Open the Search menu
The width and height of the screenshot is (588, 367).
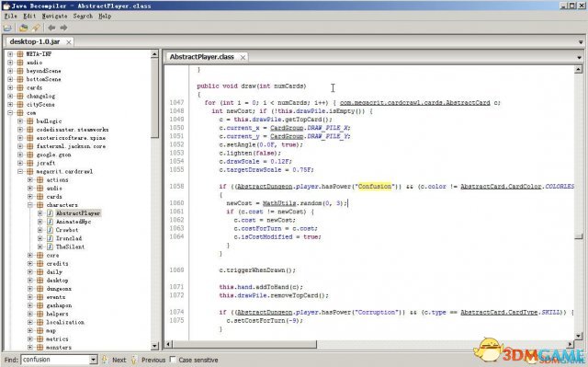(83, 16)
